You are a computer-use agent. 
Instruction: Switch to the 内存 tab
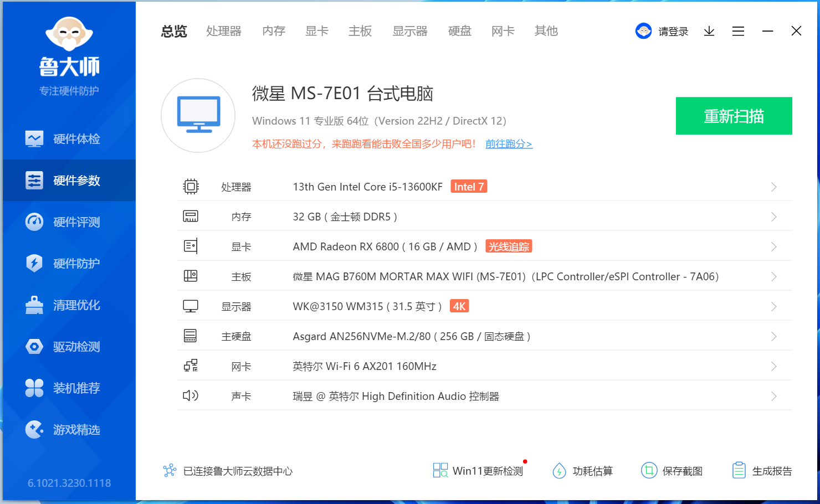(x=274, y=31)
